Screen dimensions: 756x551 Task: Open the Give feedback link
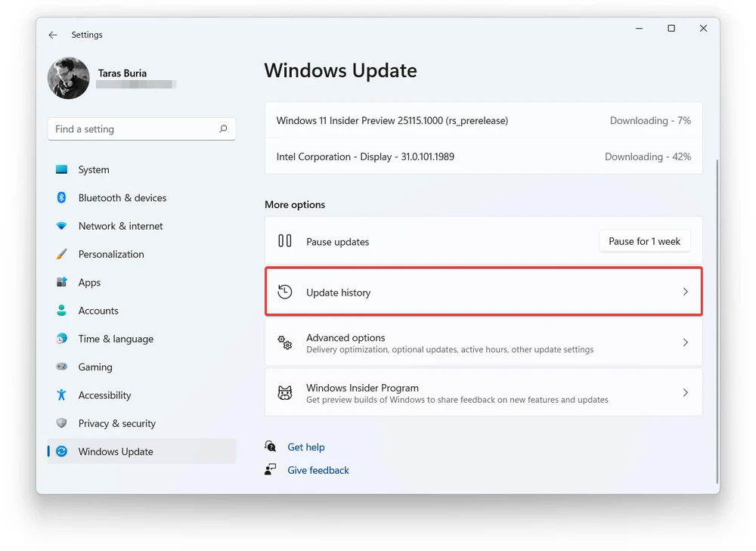click(x=318, y=469)
